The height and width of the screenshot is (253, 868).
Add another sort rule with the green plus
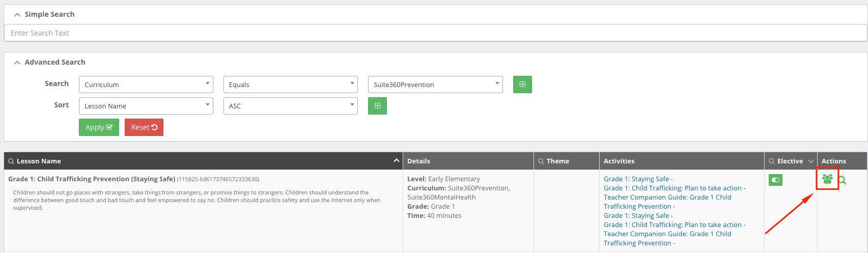pyautogui.click(x=377, y=106)
